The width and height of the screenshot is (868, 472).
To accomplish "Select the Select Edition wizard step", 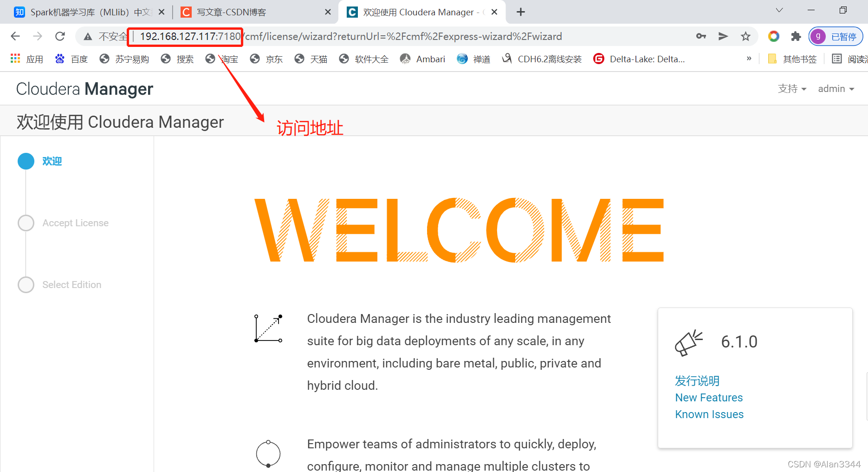I will coord(72,285).
